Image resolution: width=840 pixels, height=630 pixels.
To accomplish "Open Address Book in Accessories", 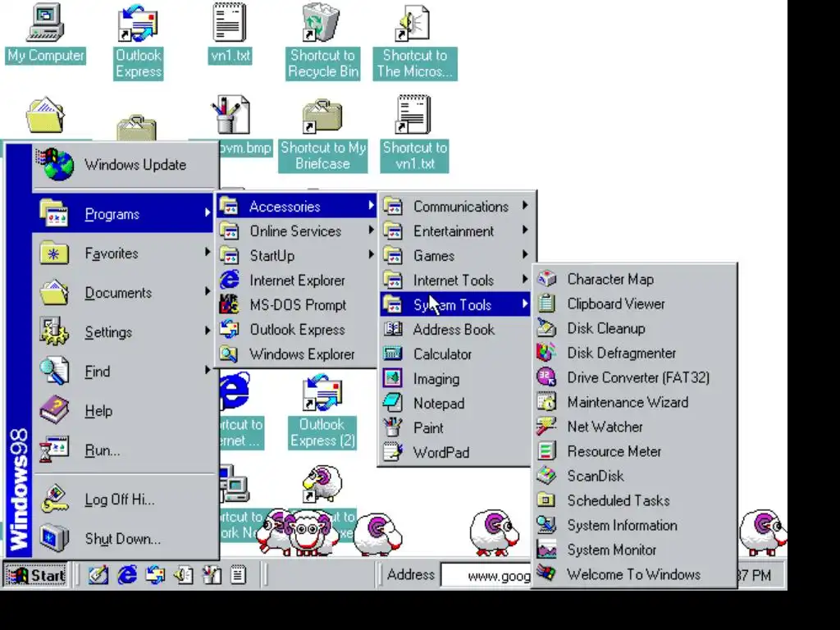I will point(455,330).
